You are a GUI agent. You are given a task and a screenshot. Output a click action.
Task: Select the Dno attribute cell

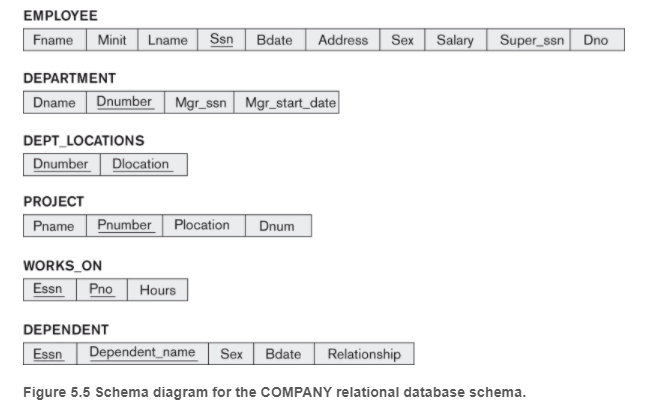[x=596, y=40]
